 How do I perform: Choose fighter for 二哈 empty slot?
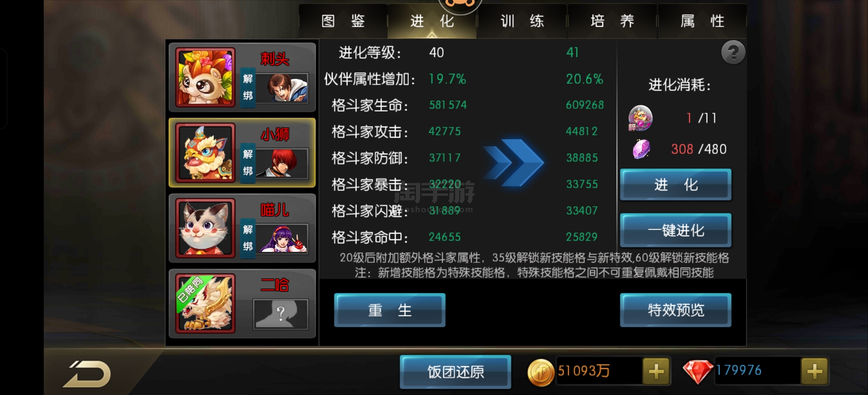click(x=280, y=314)
